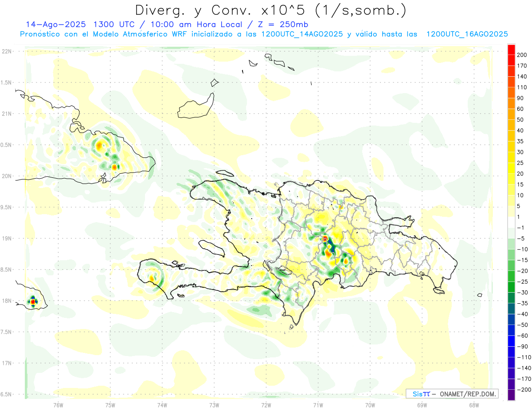Click the red-blue divergence spot over Jamaica's tip

click(32, 301)
